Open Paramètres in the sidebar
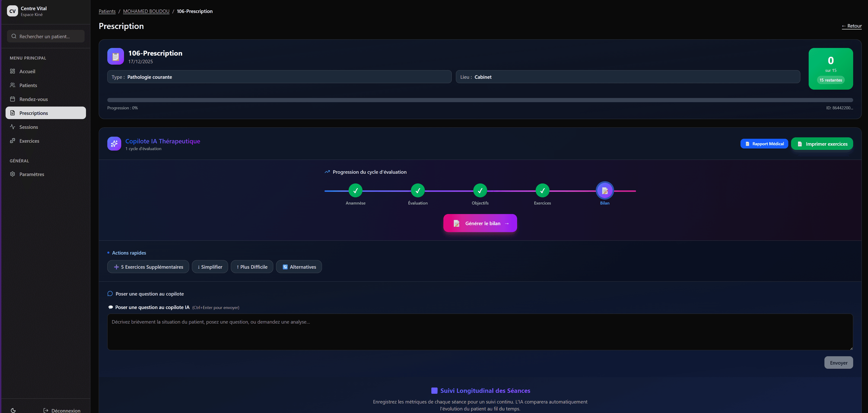Image resolution: width=868 pixels, height=413 pixels. point(32,174)
